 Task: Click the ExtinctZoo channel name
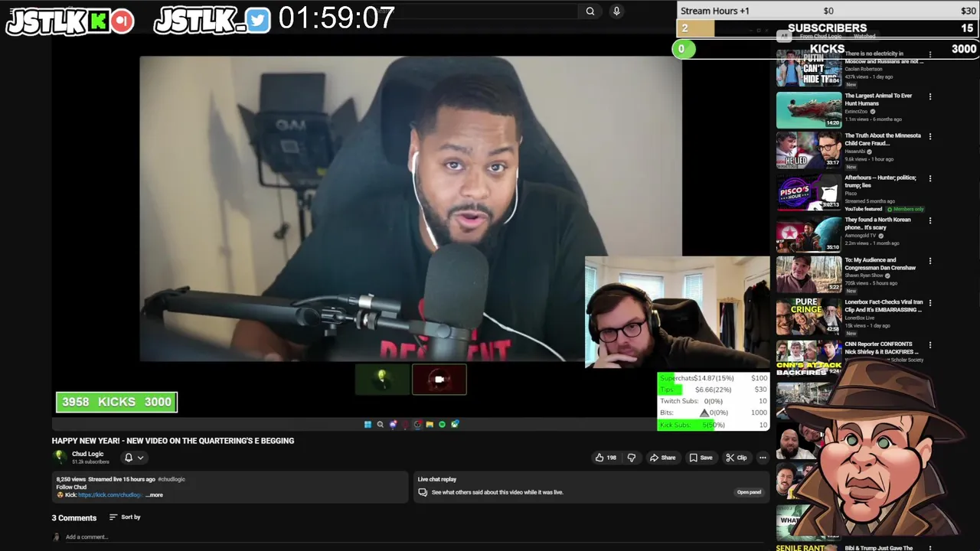pyautogui.click(x=856, y=112)
